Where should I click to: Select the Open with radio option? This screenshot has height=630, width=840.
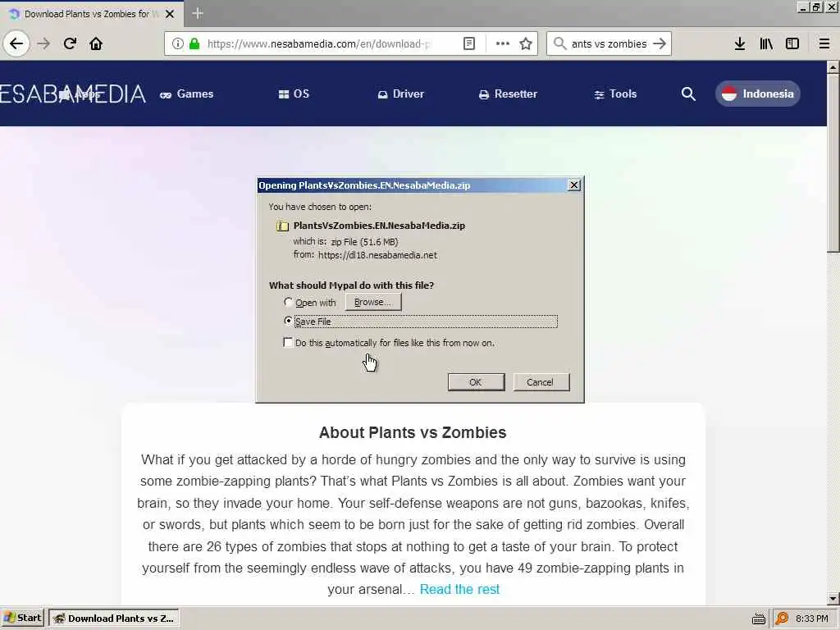click(x=288, y=302)
